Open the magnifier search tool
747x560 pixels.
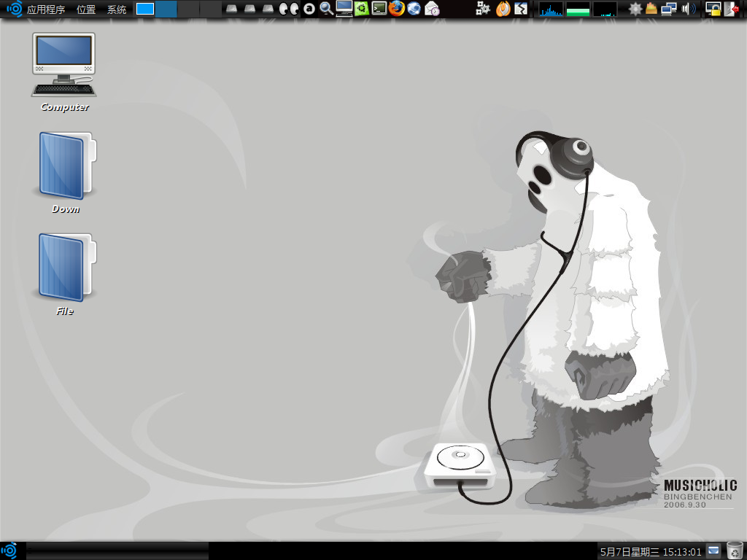pos(326,9)
